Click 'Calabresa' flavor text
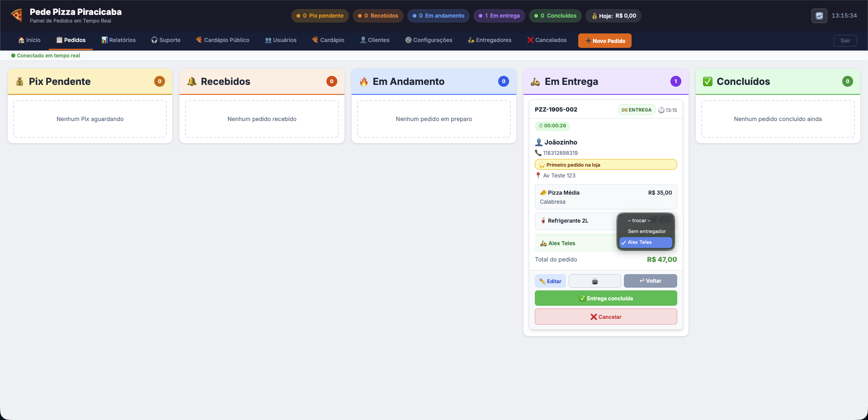868x420 pixels. [552, 202]
